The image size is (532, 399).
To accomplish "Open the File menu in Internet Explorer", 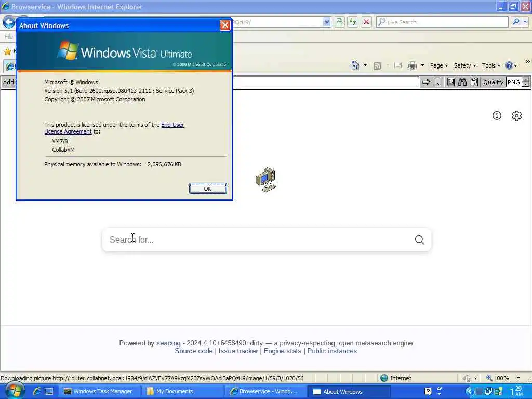I will 9,37.
